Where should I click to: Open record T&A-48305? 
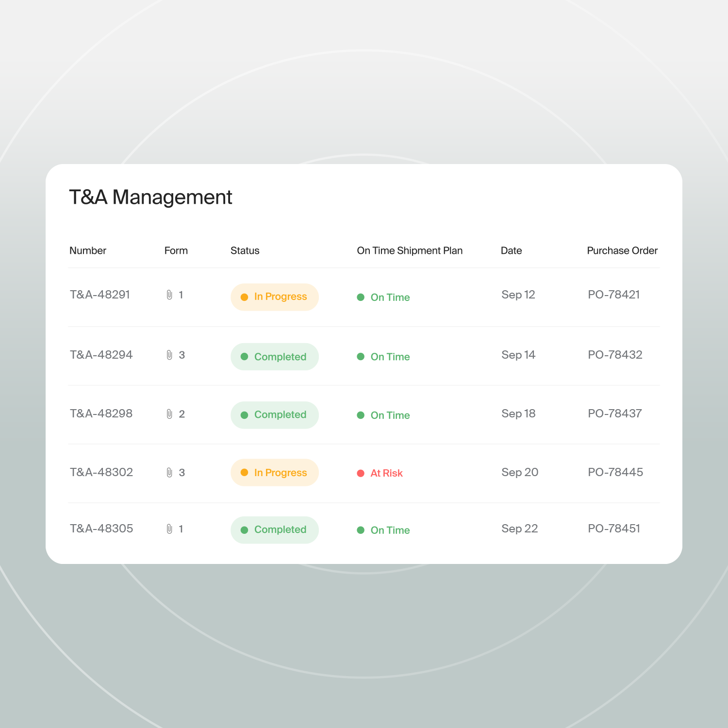(x=101, y=529)
